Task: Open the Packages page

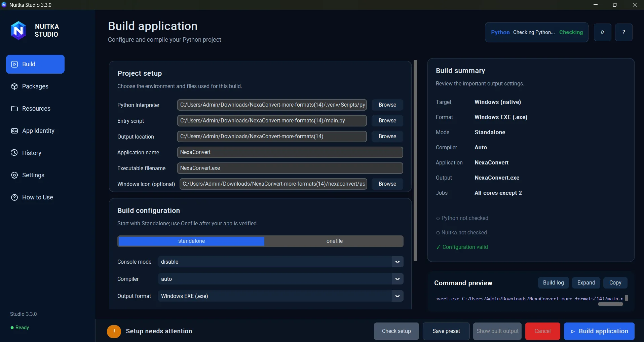Action: coord(35,86)
